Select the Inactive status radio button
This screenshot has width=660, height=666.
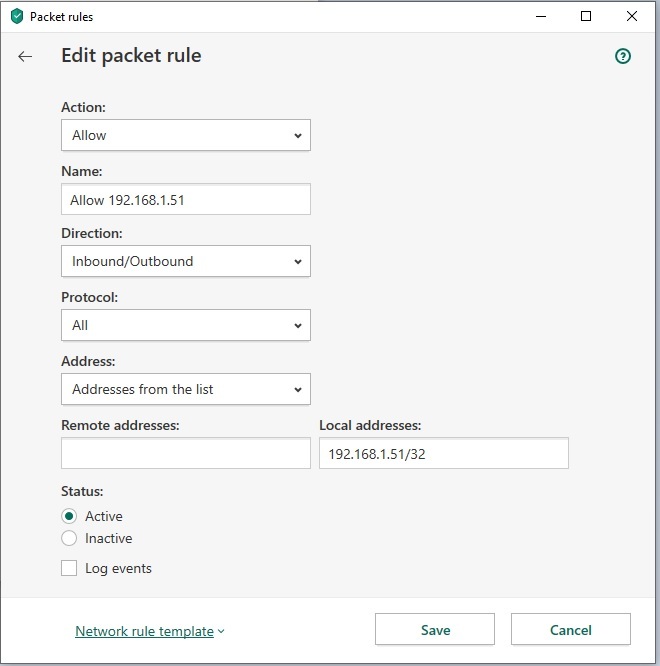coord(69,538)
